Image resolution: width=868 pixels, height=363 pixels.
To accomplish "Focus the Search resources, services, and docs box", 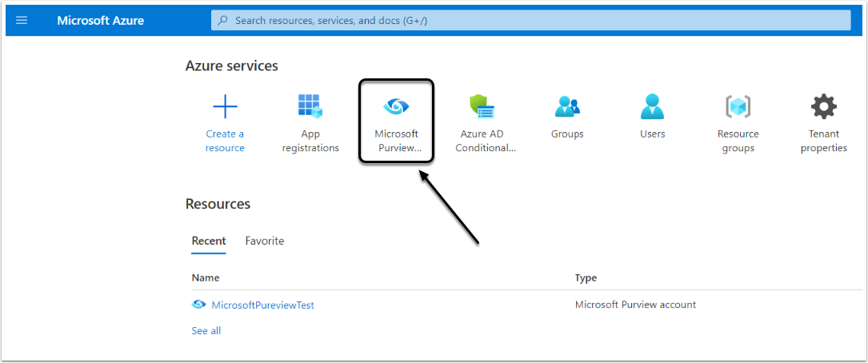I will click(530, 21).
